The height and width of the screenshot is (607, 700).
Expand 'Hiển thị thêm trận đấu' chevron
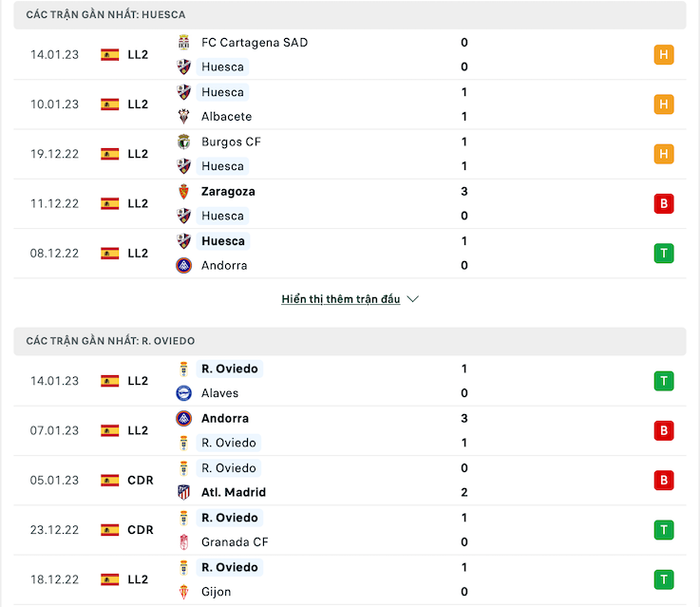pos(413,299)
